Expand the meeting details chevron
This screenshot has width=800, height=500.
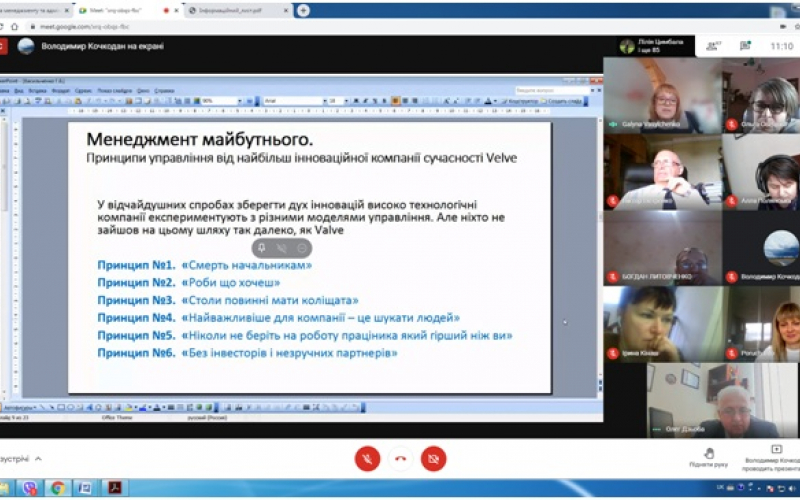click(38, 459)
